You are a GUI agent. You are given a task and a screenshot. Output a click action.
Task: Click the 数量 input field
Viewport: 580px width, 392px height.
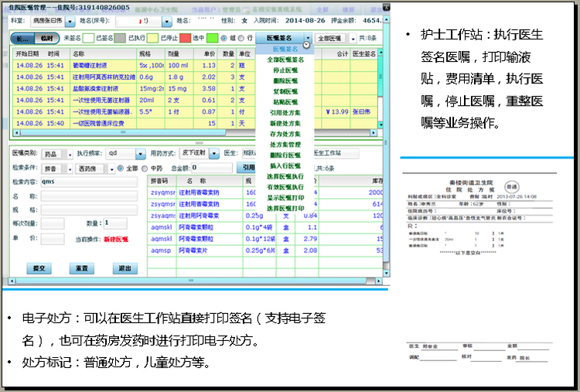[x=115, y=223]
